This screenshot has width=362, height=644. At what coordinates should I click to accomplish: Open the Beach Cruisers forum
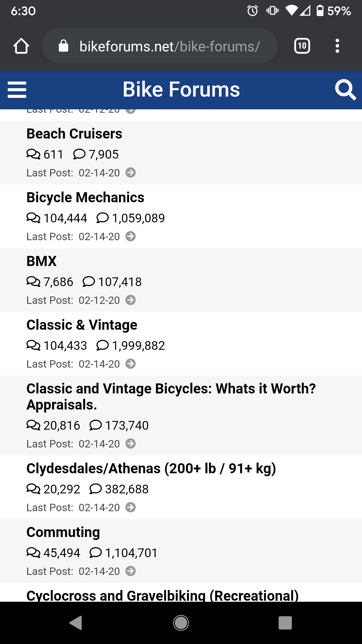[x=74, y=134]
